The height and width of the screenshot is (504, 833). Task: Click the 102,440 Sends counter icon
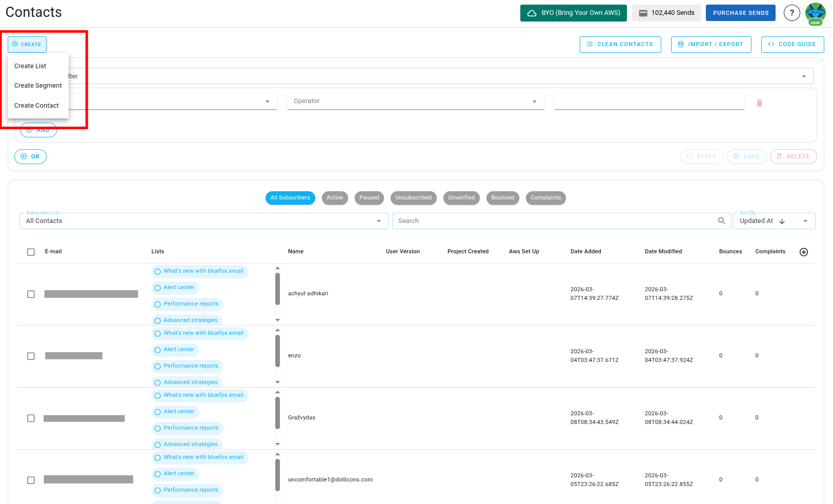pyautogui.click(x=644, y=13)
